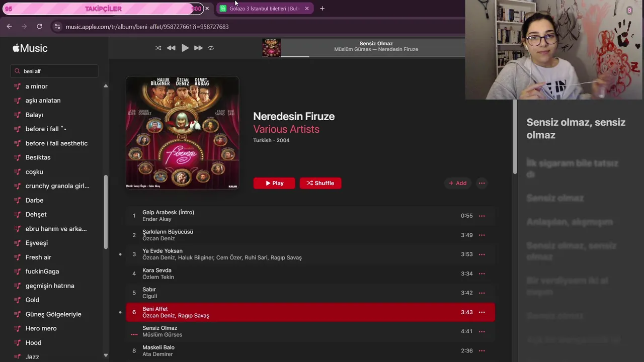Click the Dehşet playlist icon
The image size is (644, 362).
pos(18,214)
